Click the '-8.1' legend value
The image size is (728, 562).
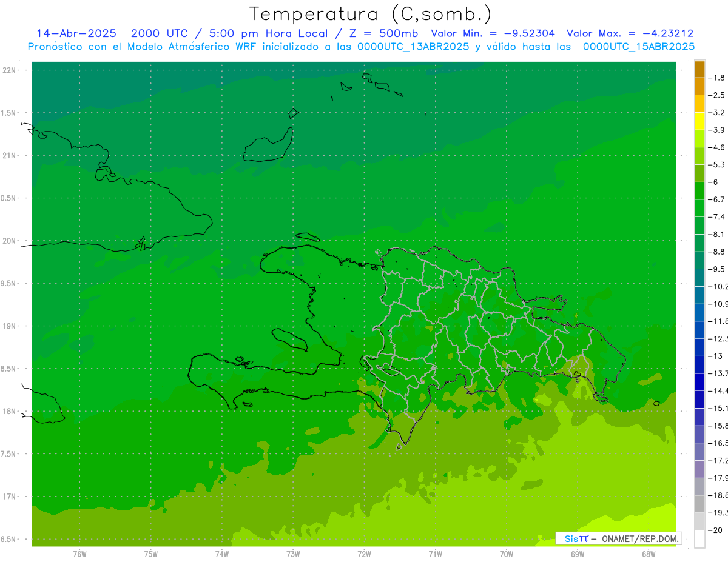[x=717, y=234]
